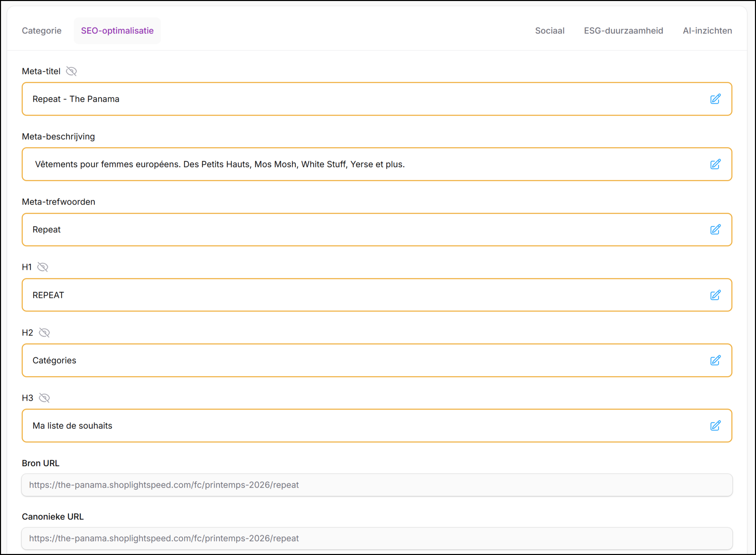Click edit icon for Meta-trefwoorden field

[x=715, y=230]
